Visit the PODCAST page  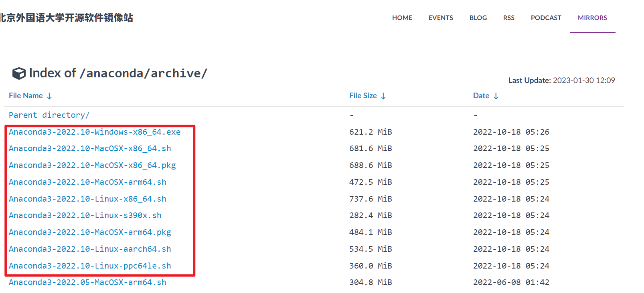(546, 18)
